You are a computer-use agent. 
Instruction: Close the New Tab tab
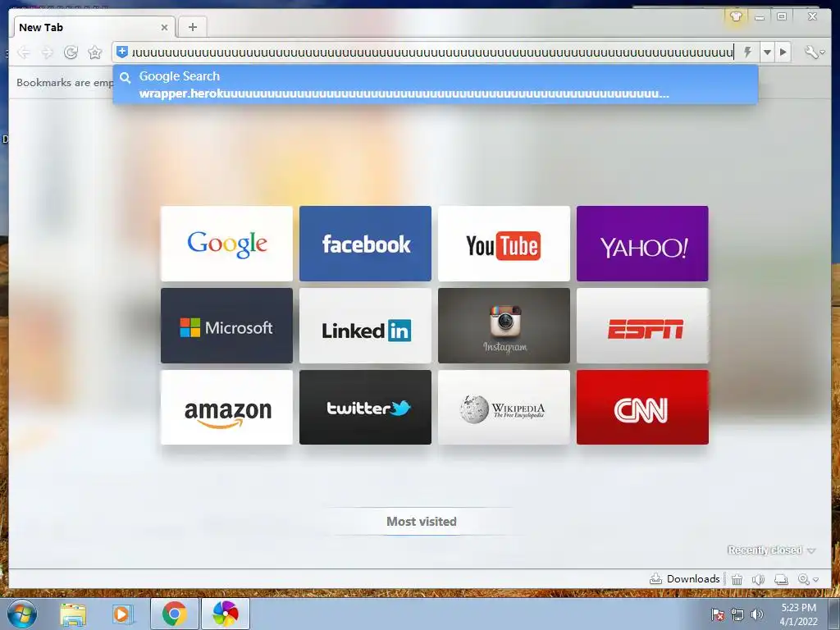coord(164,27)
